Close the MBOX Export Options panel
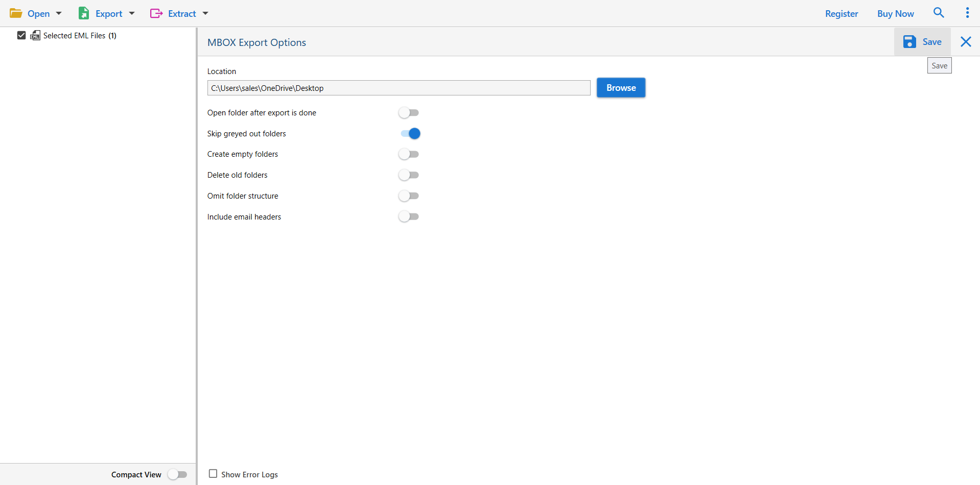The height and width of the screenshot is (485, 980). point(966,42)
